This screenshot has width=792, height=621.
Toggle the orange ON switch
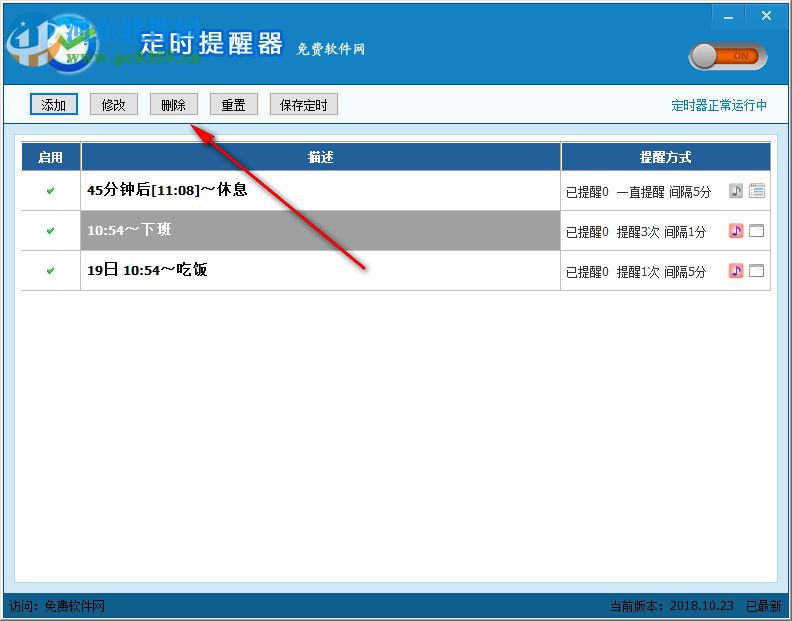728,56
